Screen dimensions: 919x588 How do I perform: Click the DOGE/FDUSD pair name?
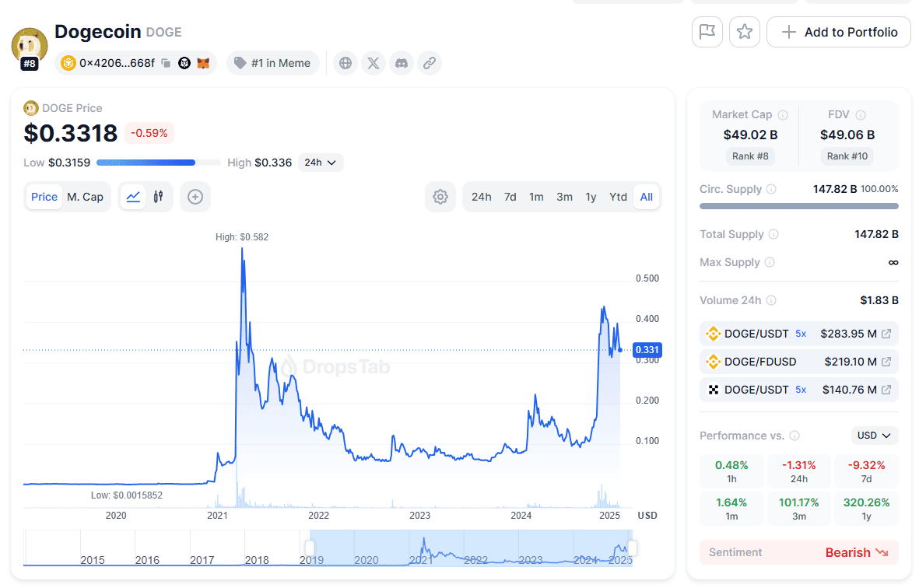pos(760,362)
